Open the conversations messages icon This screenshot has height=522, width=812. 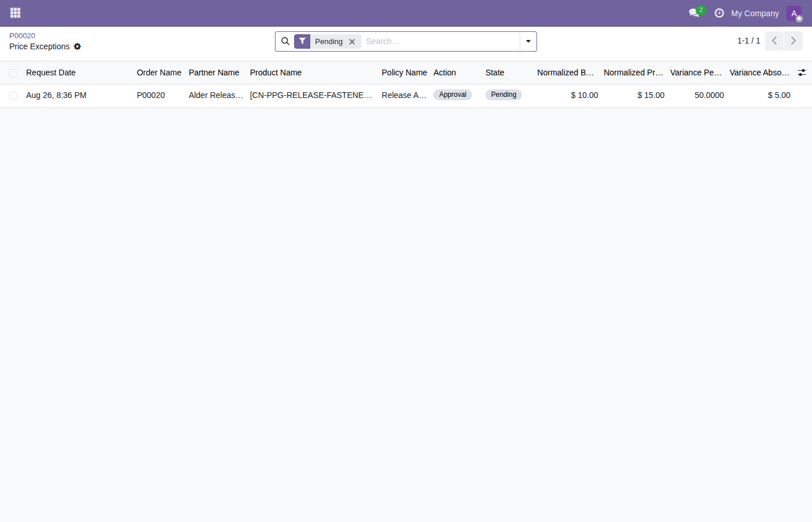click(x=694, y=13)
